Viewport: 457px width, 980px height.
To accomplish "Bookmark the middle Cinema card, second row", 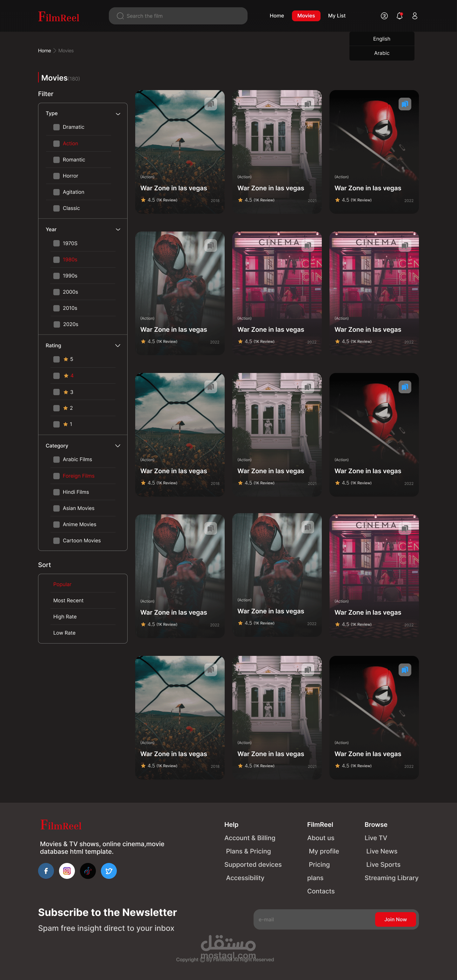I will (308, 245).
